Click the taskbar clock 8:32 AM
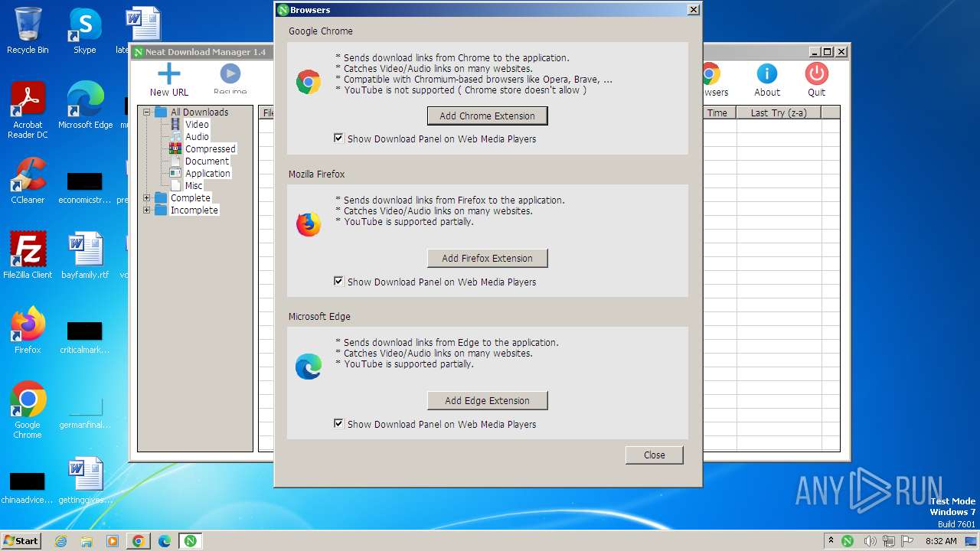980x551 pixels. (x=941, y=540)
